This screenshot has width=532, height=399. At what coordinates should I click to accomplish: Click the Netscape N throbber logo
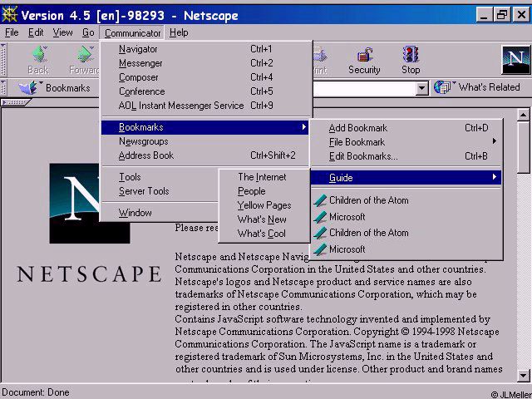pyautogui.click(x=515, y=60)
